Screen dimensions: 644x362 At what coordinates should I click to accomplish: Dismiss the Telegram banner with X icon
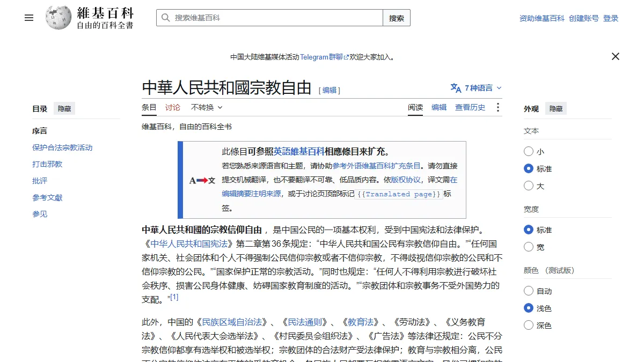[x=616, y=56]
